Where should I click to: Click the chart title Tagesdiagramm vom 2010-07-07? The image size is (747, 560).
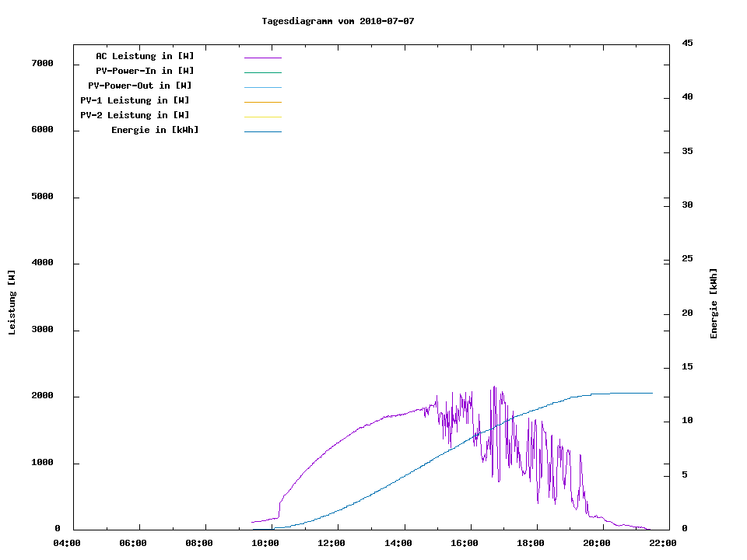(338, 21)
